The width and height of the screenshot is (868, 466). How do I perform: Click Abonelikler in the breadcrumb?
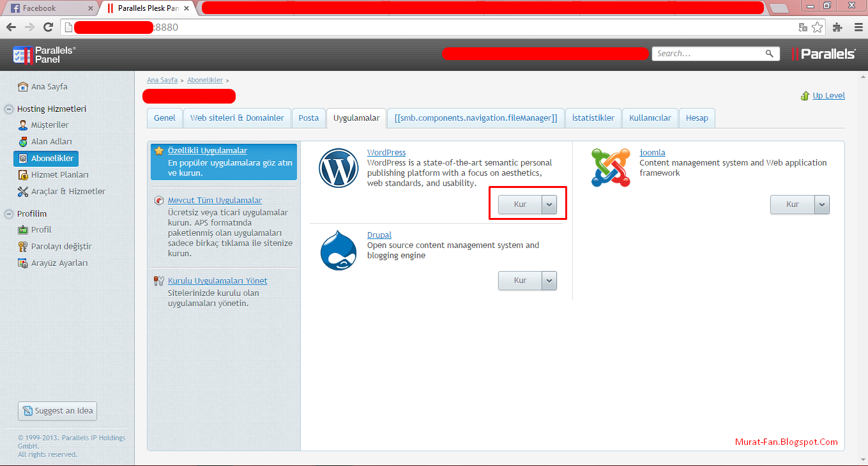click(x=205, y=81)
